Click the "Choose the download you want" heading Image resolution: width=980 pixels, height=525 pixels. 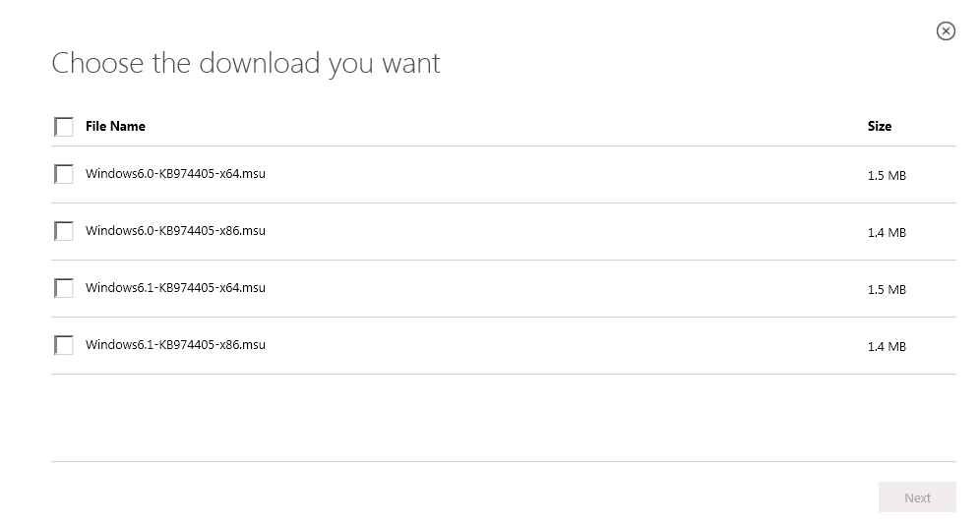246,63
